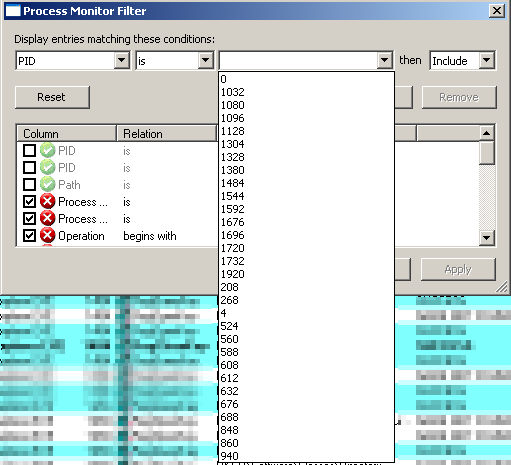Select PID value 1920 from list
Image resolution: width=511 pixels, height=465 pixels.
tap(306, 274)
